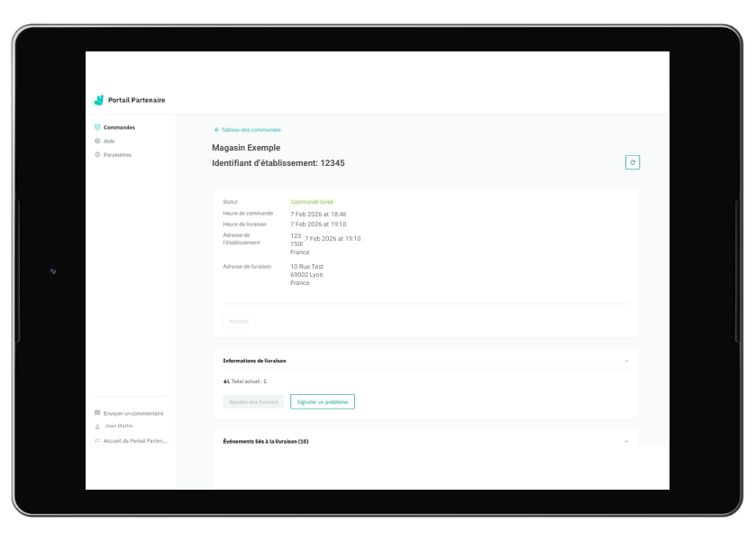Click the disabled Annuler button
This screenshot has width=756, height=542.
click(x=239, y=321)
